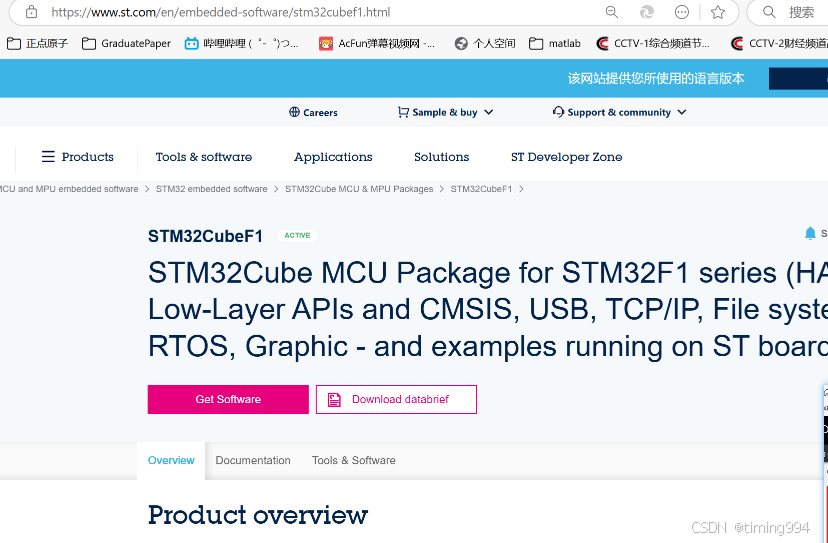The width and height of the screenshot is (828, 543).
Task: Open the GraduatePaper bookmark folder
Action: [127, 44]
